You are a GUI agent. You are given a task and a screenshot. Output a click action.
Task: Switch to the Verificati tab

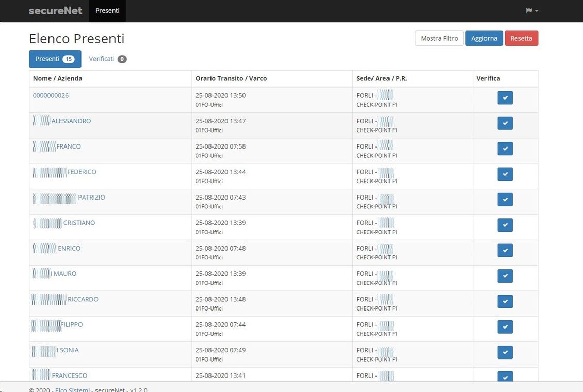click(x=108, y=59)
